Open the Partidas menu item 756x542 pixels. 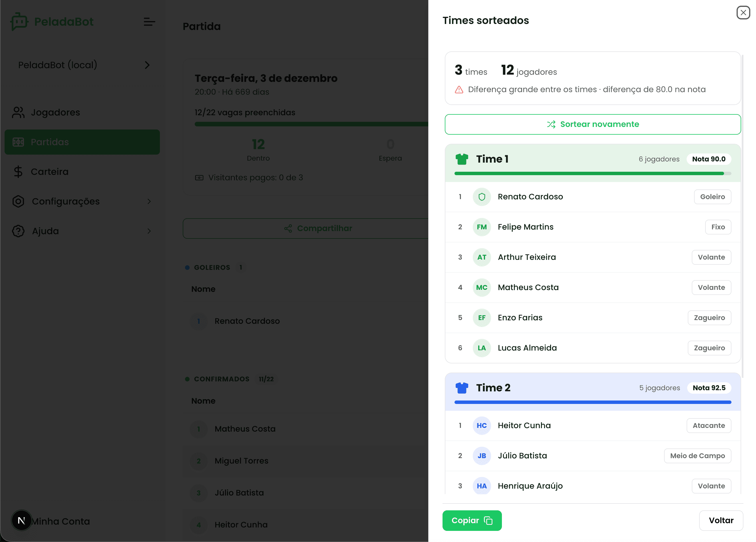point(82,142)
